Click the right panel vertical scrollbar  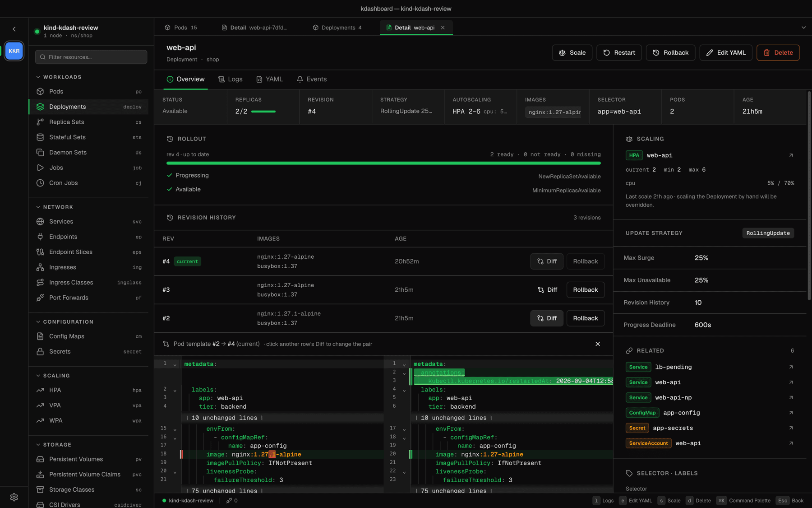click(x=809, y=196)
